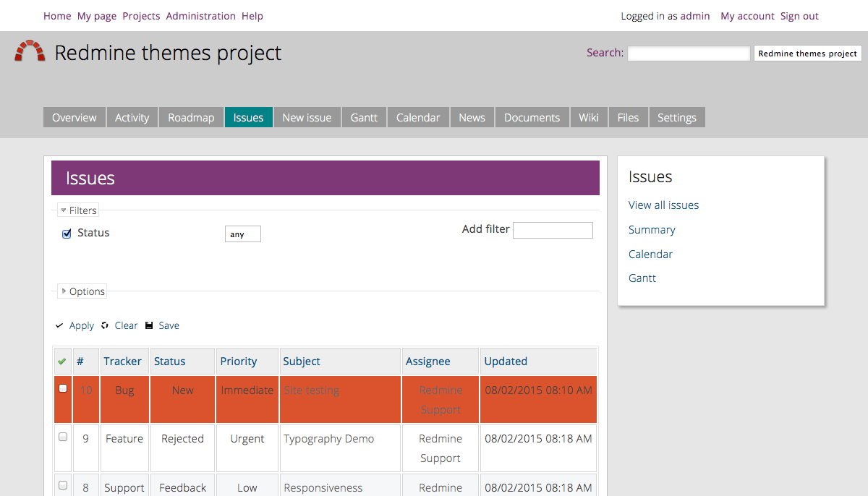Open the New issue tab
Viewport: 868px width, 496px height.
point(307,118)
